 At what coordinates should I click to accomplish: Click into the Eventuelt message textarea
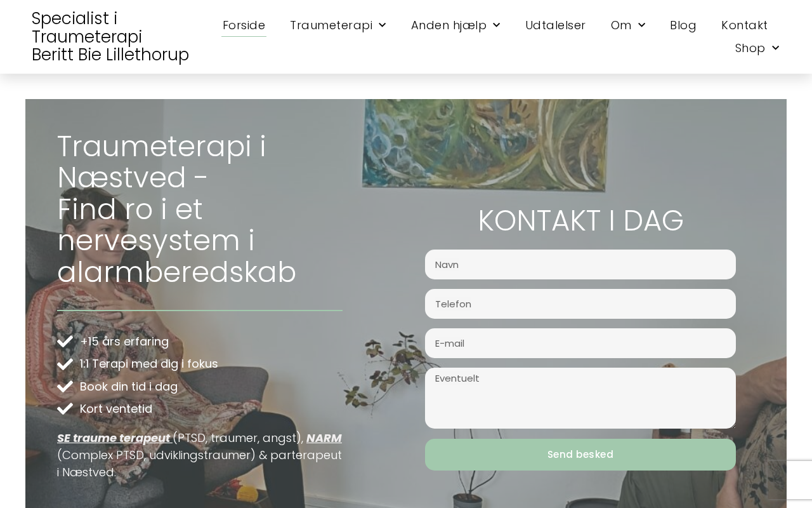580,398
